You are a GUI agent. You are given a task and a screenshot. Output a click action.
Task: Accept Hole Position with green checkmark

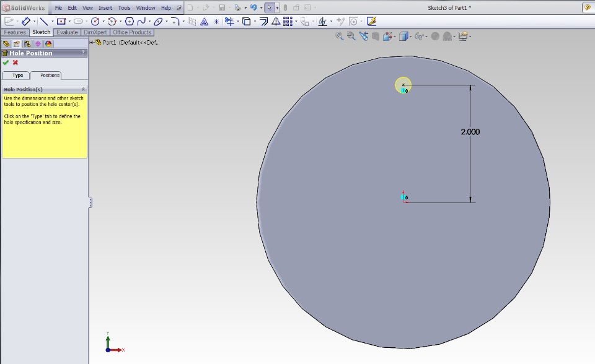click(x=6, y=63)
